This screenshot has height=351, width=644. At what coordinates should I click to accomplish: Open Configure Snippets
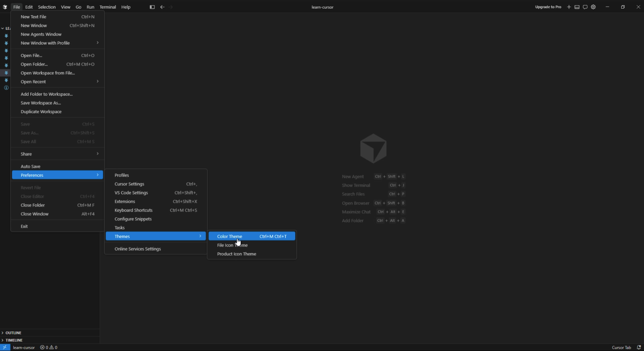pos(156,219)
